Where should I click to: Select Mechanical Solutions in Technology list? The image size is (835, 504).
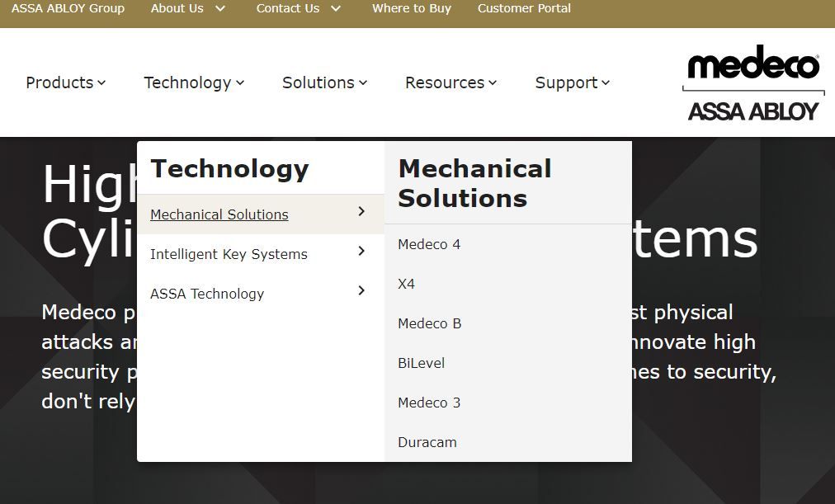[219, 214]
